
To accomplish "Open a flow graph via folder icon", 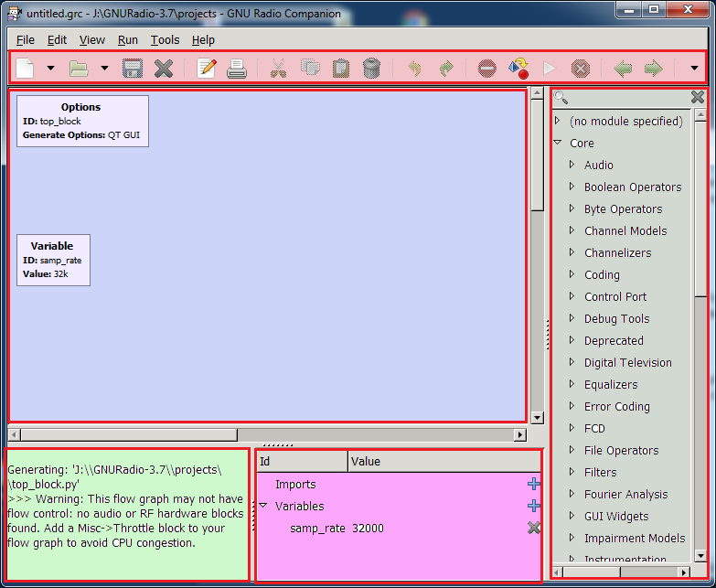I will click(x=79, y=68).
